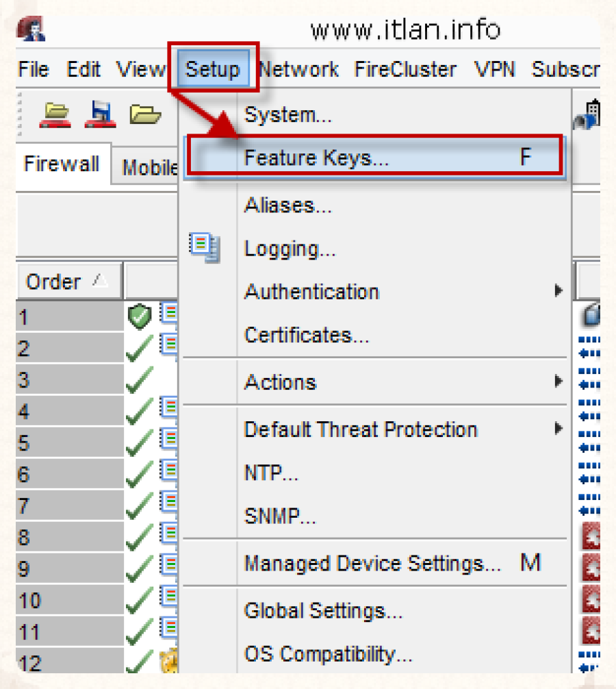
Task: Click the open-from-Firebox toolbar icon
Action: (55, 114)
